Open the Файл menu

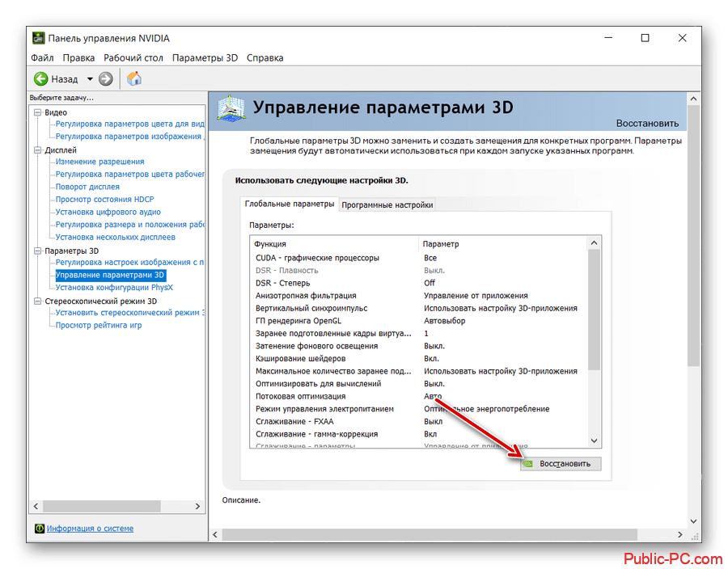42,58
